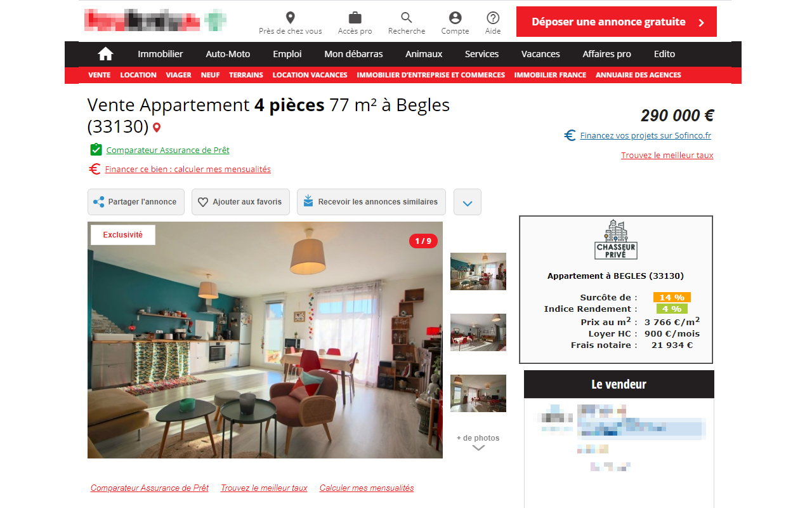The width and height of the screenshot is (812, 508).
Task: Select the second photo thumbnail
Action: pos(478,332)
